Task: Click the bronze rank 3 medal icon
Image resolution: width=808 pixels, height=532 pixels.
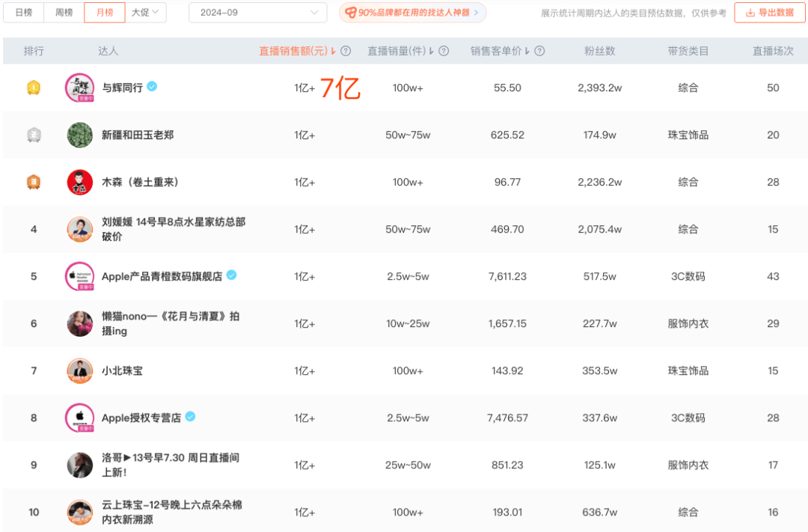Action: (x=34, y=182)
